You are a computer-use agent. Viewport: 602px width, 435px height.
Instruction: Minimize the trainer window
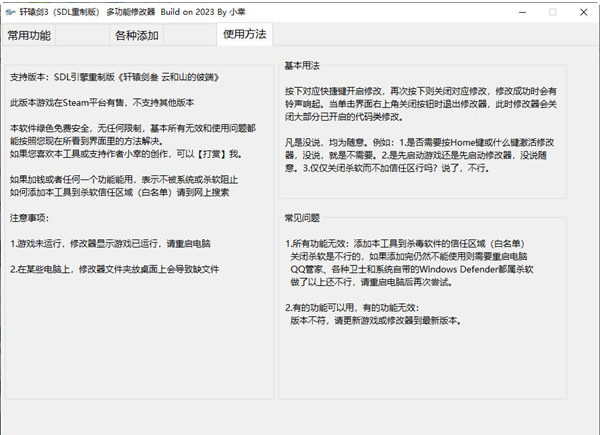click(x=522, y=12)
